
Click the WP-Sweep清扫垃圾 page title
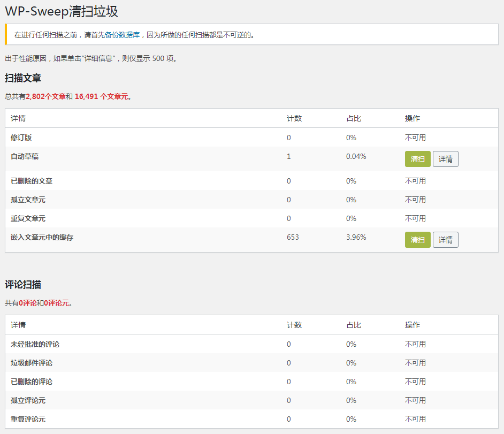coord(62,11)
